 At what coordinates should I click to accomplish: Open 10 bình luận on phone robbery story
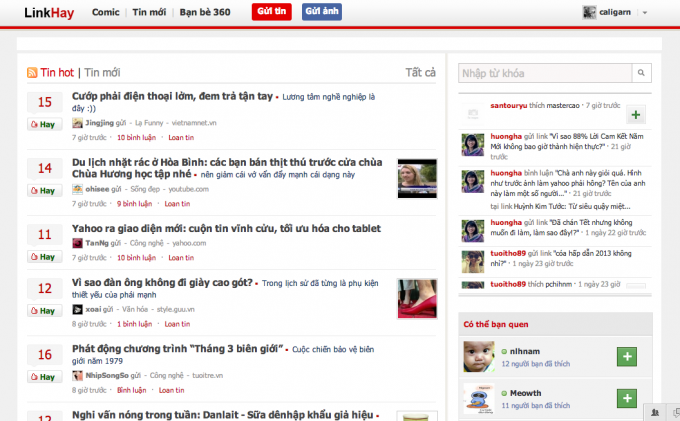136,137
